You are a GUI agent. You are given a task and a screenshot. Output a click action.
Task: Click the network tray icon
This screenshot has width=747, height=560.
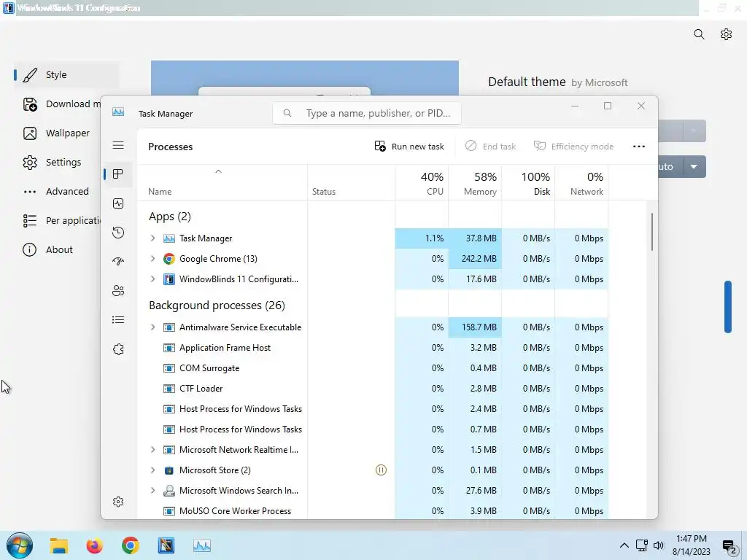(642, 545)
